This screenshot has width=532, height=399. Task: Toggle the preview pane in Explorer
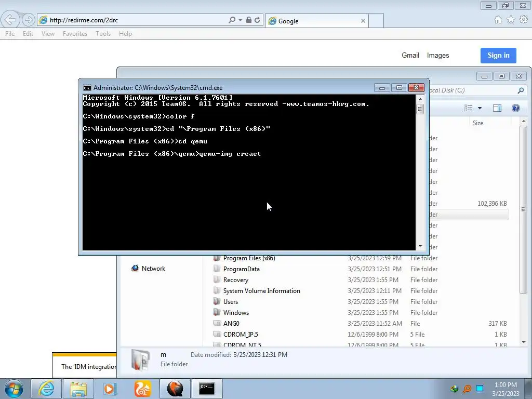point(497,108)
